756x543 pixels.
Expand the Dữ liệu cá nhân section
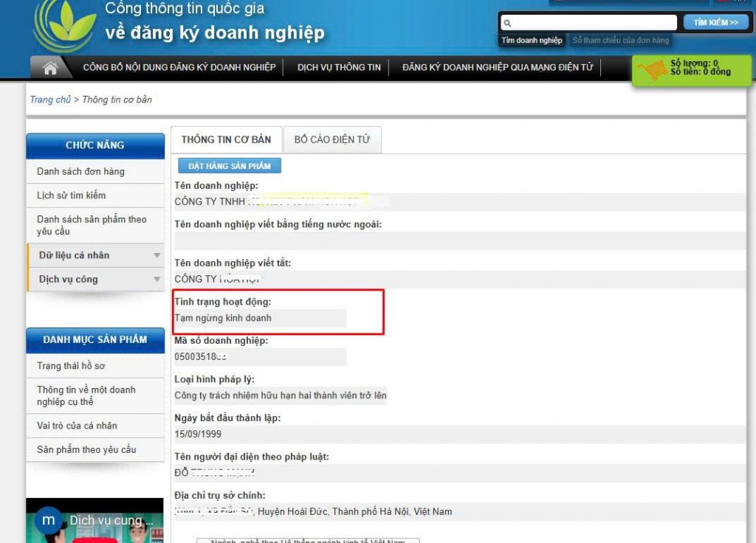tap(95, 255)
